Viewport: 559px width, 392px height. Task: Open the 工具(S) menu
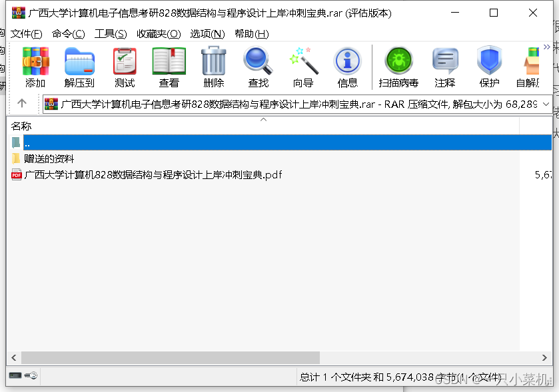click(x=111, y=34)
